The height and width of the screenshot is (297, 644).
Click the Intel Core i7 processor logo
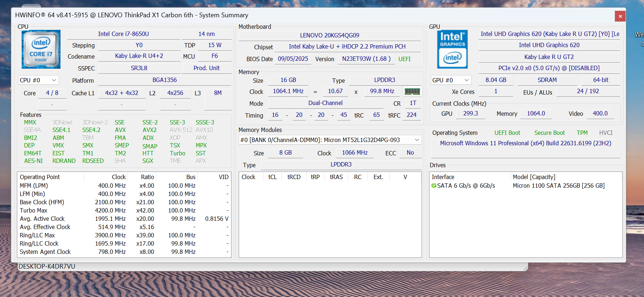pyautogui.click(x=41, y=49)
